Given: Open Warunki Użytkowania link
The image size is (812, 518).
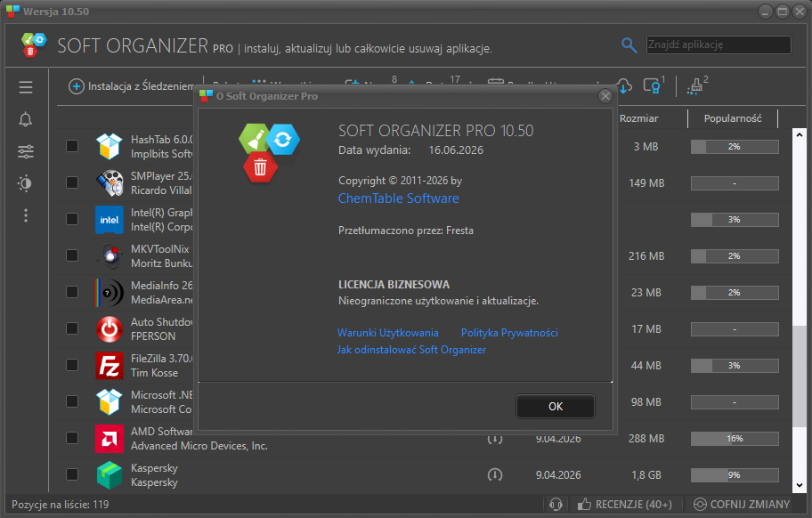Looking at the screenshot, I should point(388,333).
